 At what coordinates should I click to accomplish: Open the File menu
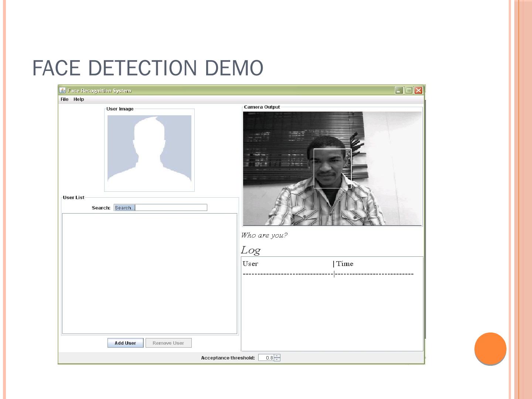[x=64, y=99]
